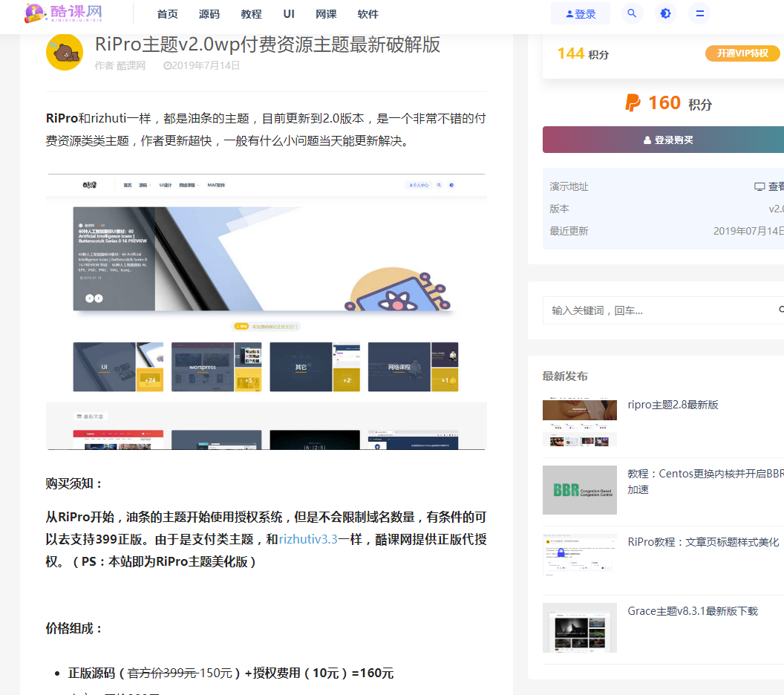Click the 最新发布 sidebar heading
The width and height of the screenshot is (784, 695).
click(565, 376)
